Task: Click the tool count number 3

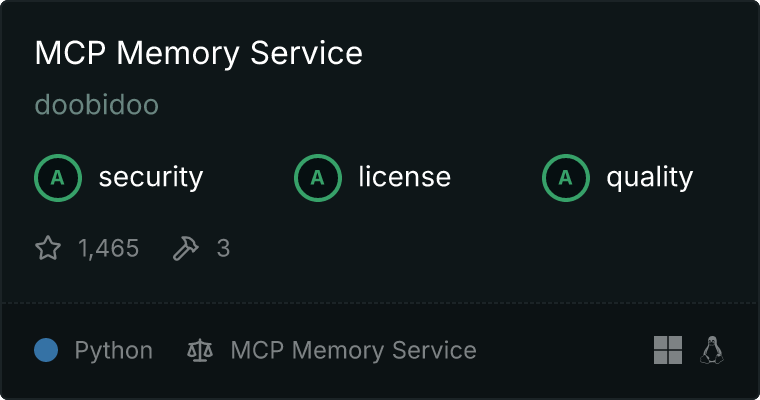Action: (223, 248)
